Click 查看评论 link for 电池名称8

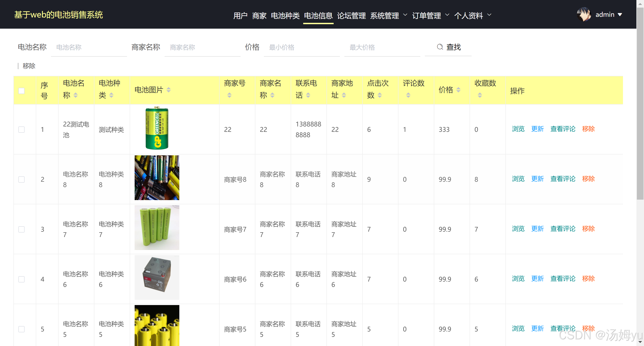pos(563,179)
